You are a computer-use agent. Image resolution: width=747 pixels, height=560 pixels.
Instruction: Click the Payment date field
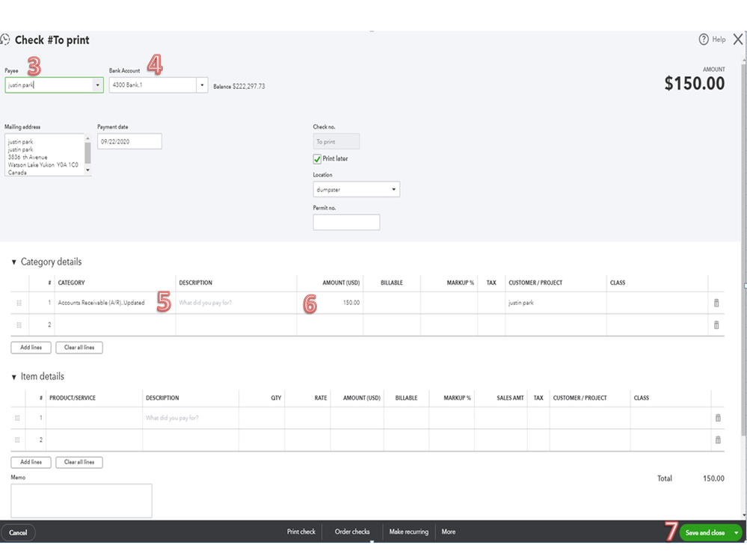(x=129, y=141)
